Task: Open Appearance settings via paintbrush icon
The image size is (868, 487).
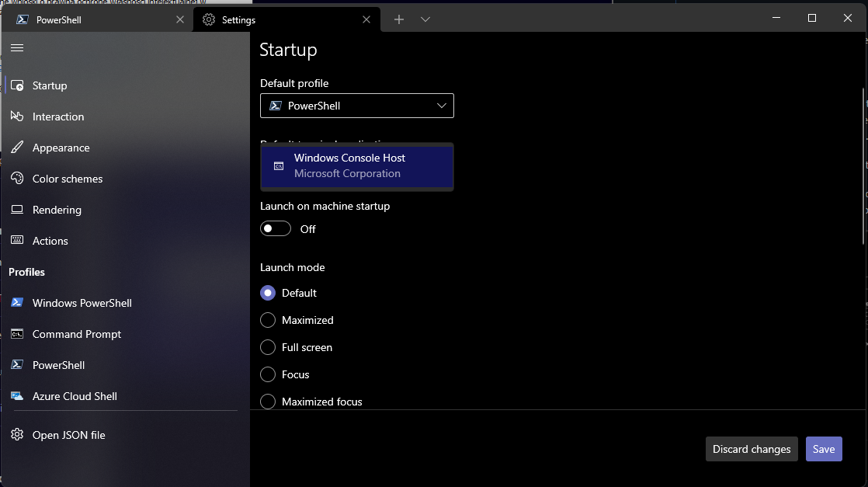Action: (16, 148)
